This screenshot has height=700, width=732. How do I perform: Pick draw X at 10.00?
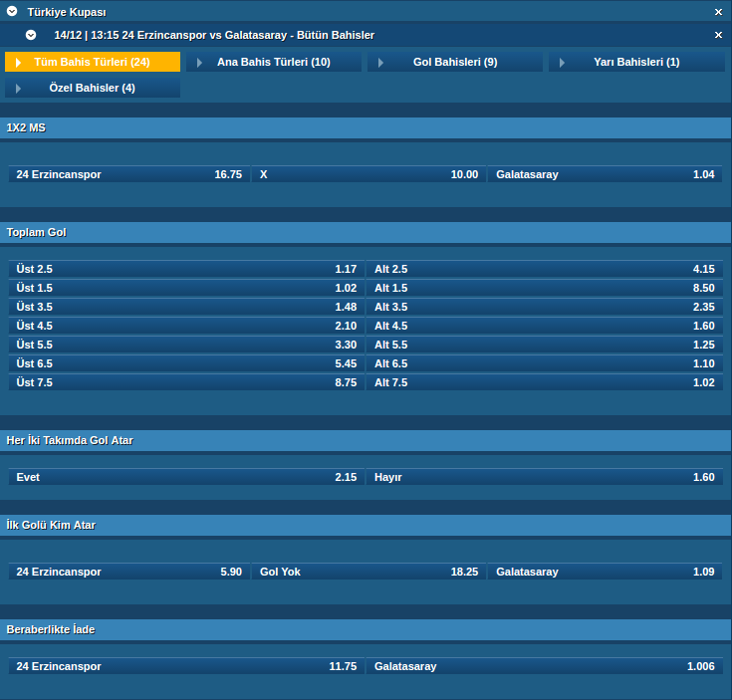pos(368,174)
